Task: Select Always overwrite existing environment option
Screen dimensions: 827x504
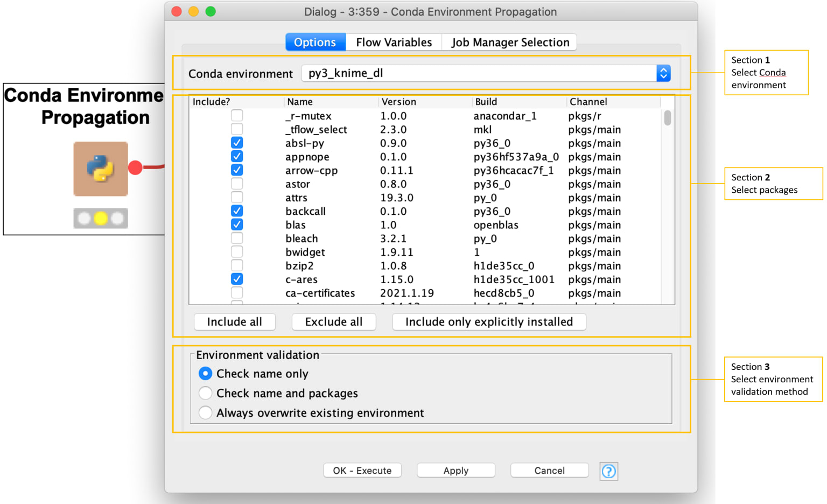Action: 205,412
